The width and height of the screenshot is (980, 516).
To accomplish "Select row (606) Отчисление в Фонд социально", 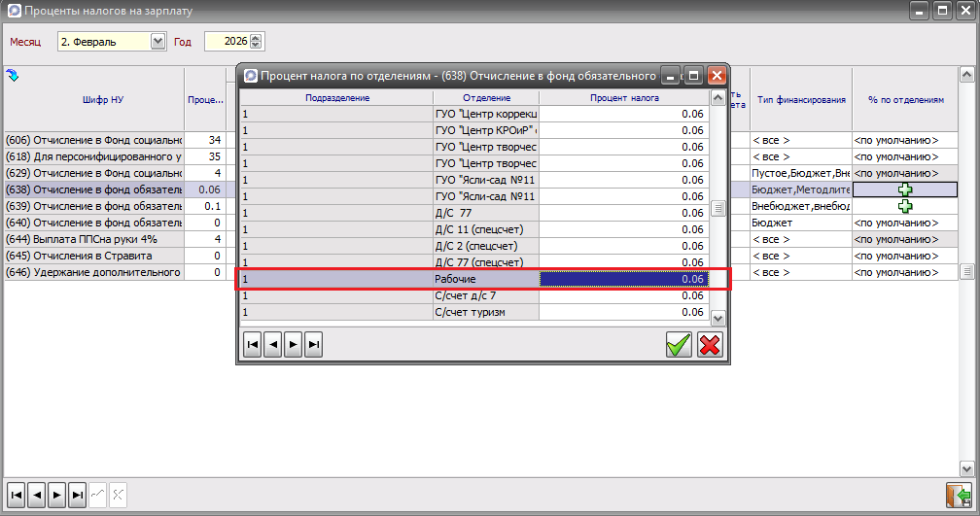I will [93, 140].
